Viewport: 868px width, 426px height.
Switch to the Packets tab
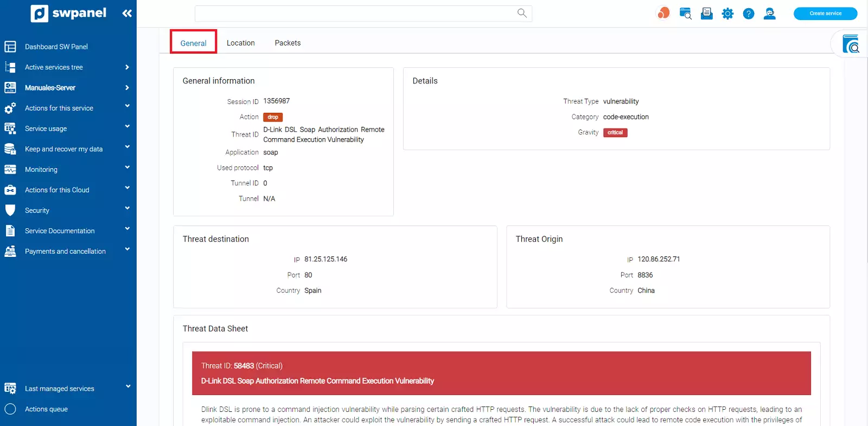click(288, 43)
